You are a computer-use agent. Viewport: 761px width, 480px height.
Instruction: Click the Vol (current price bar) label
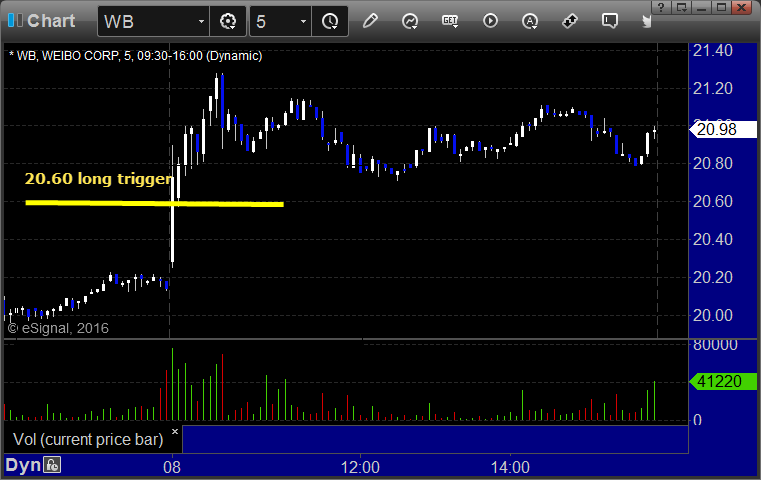(x=88, y=439)
